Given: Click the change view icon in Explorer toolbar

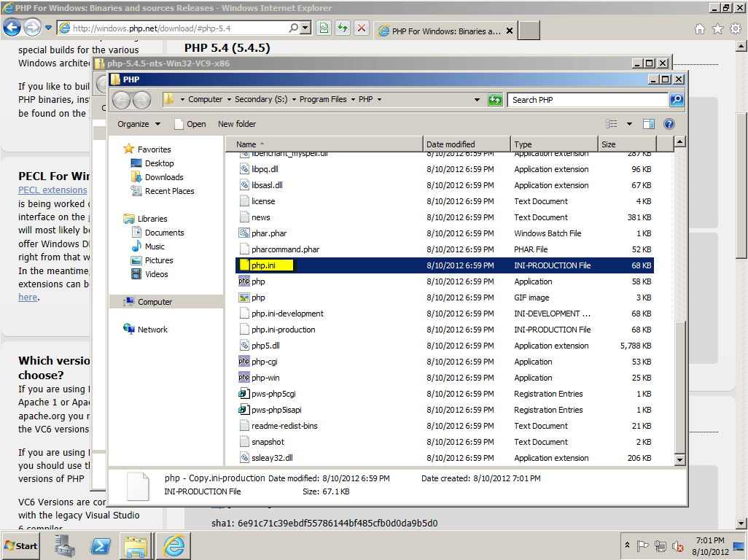Looking at the screenshot, I should pos(612,124).
